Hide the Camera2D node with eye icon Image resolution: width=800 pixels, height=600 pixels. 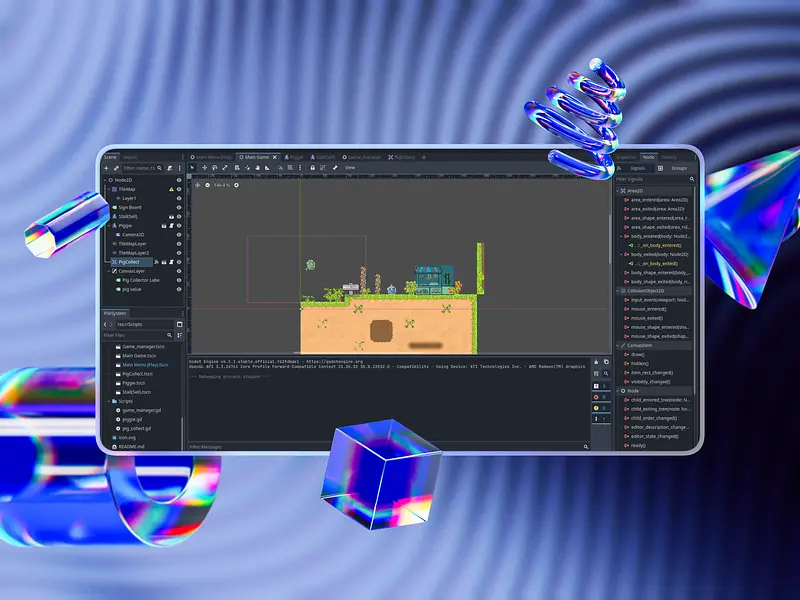(179, 234)
